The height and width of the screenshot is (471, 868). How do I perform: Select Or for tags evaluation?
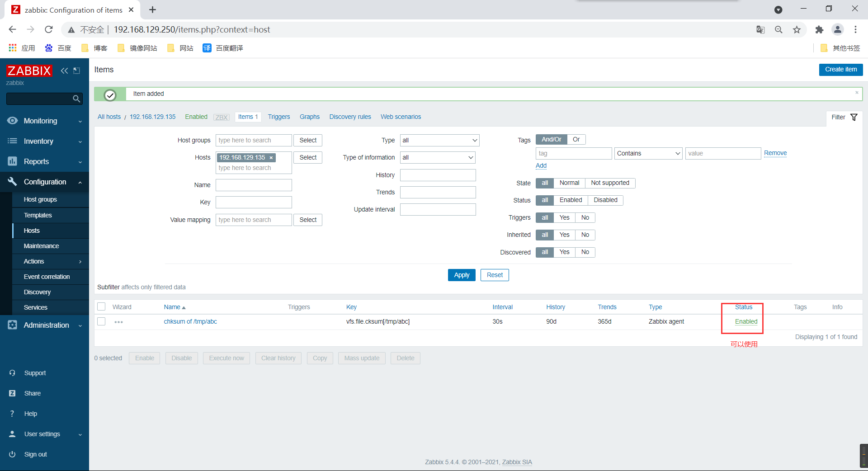(x=576, y=139)
